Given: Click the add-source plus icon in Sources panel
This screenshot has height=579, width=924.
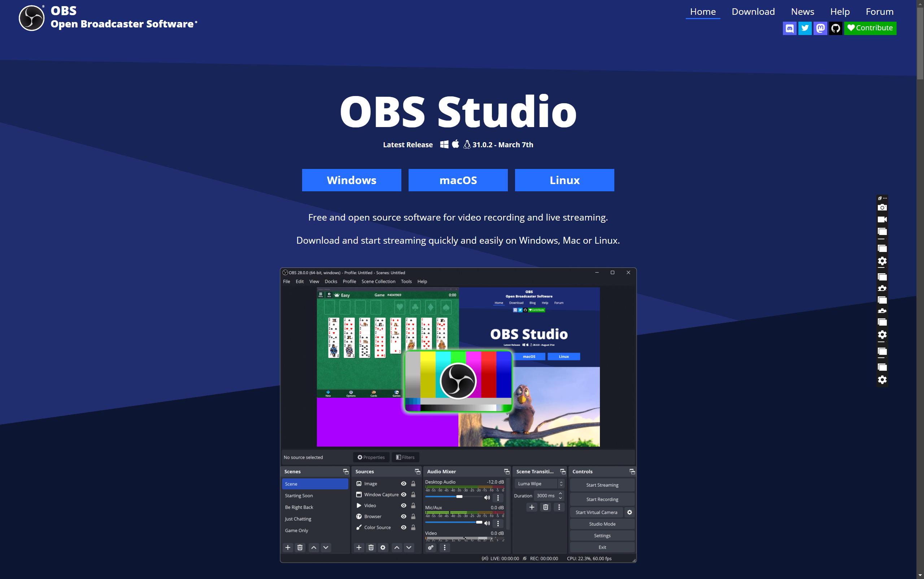Looking at the screenshot, I should (359, 548).
